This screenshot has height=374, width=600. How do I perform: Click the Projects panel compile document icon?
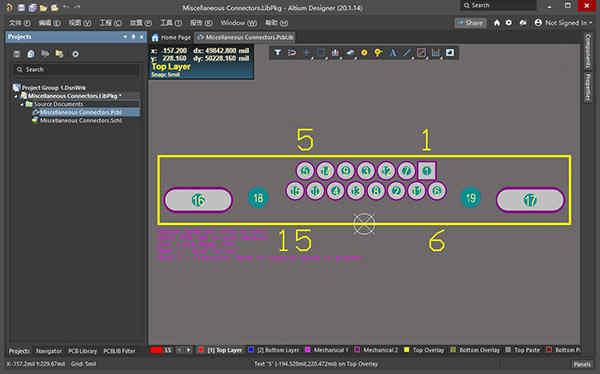[31, 54]
